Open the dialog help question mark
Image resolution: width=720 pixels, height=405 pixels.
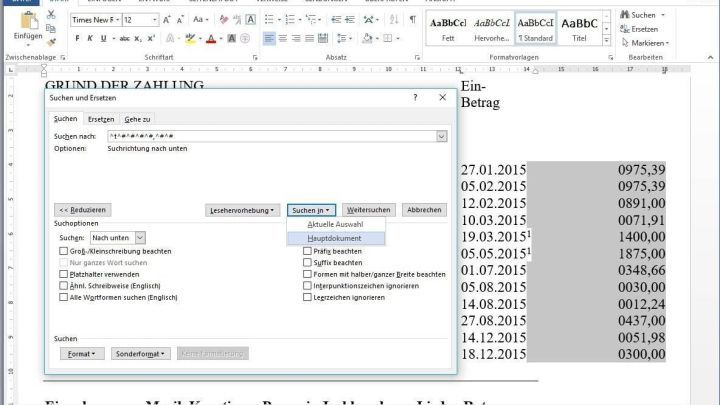tap(415, 97)
